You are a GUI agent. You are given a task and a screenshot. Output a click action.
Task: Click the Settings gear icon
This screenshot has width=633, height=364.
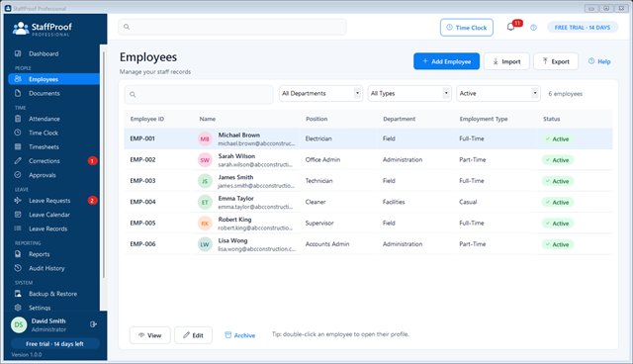[x=18, y=308]
